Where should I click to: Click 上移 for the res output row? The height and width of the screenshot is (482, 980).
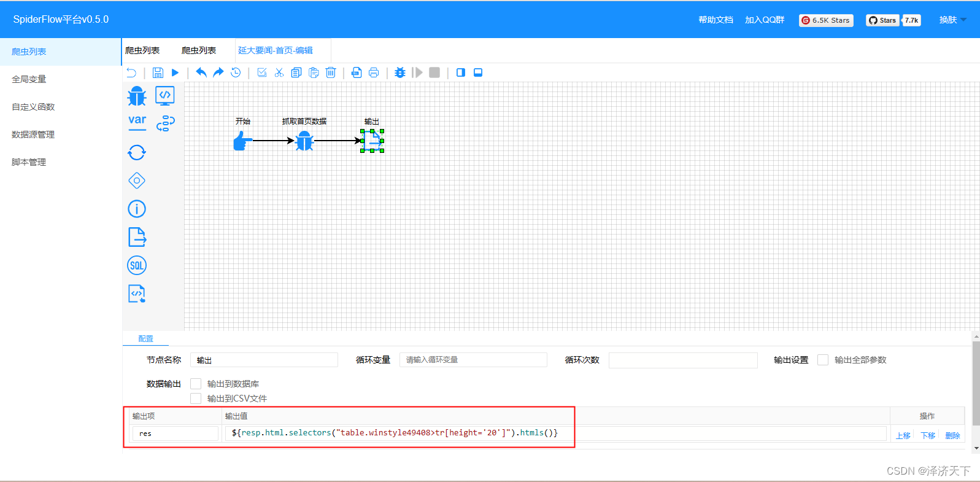(x=903, y=435)
